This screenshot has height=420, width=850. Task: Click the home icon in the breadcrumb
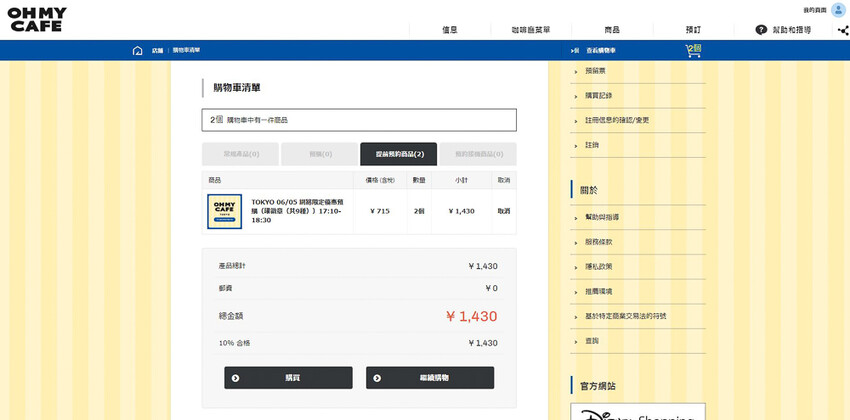137,50
